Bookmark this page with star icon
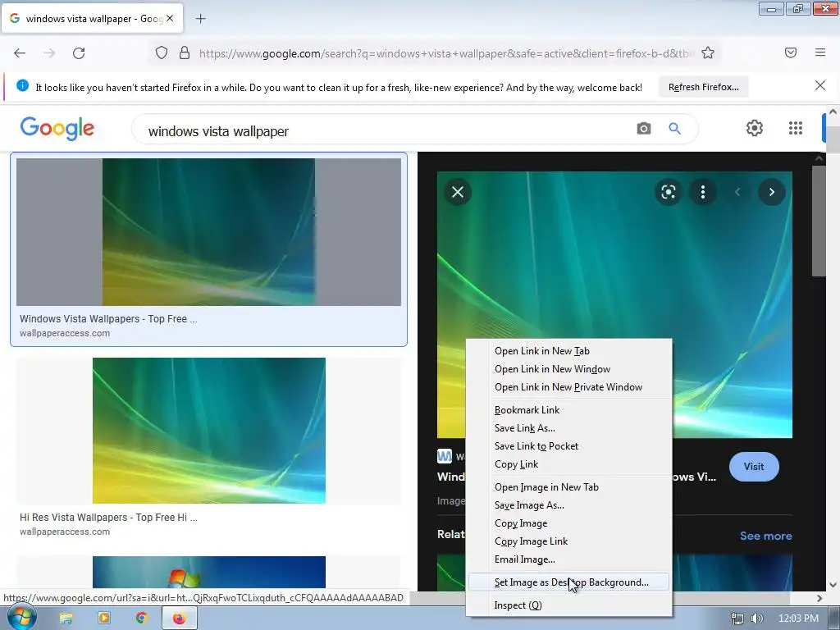This screenshot has height=630, width=840. [x=708, y=53]
